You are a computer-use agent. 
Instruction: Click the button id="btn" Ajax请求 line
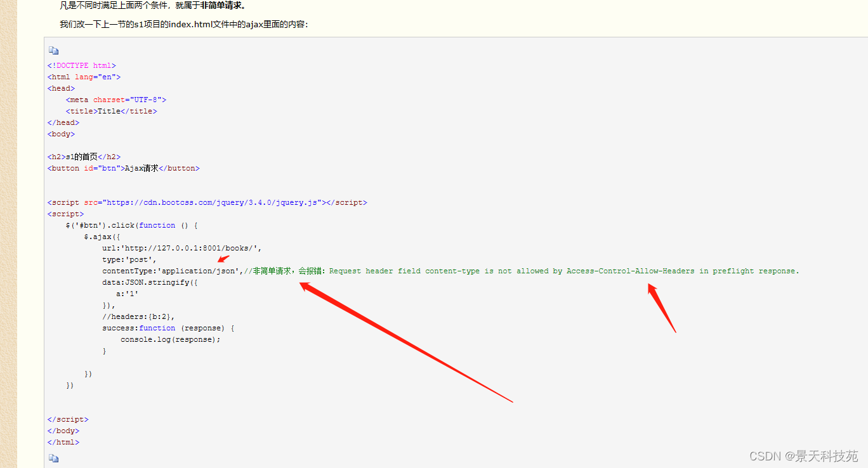tap(123, 168)
